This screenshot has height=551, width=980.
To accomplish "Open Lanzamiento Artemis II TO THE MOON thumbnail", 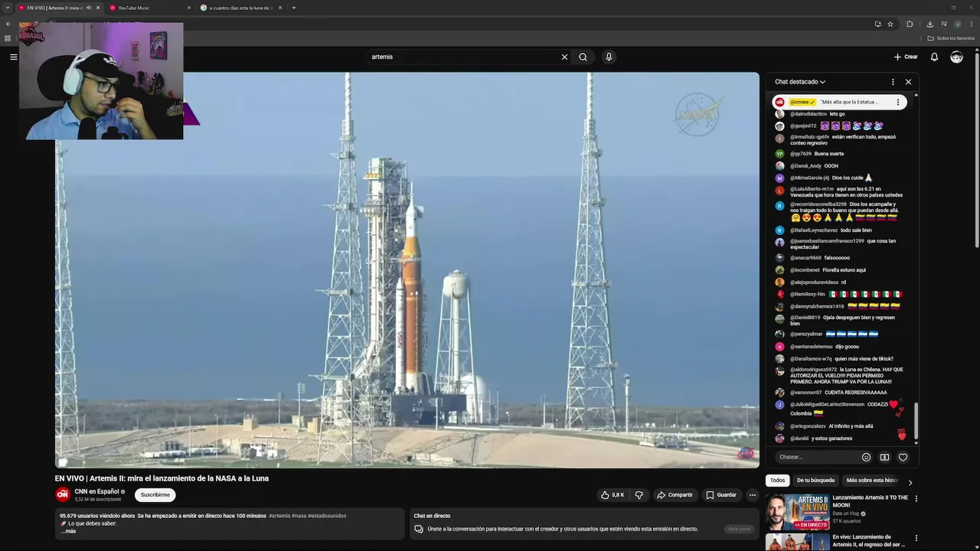I will click(798, 512).
